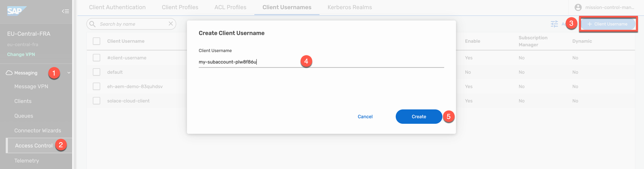
Task: Click the Enable column header
Action: coord(472,41)
